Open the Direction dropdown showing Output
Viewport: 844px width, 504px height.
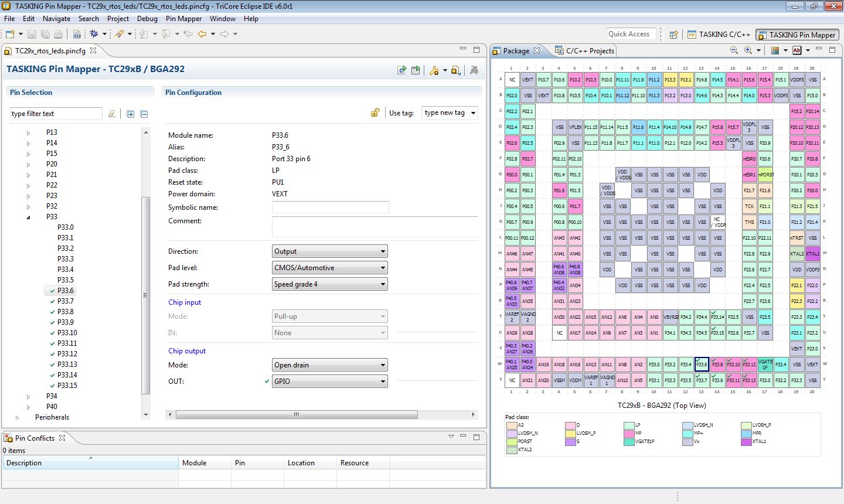(329, 251)
